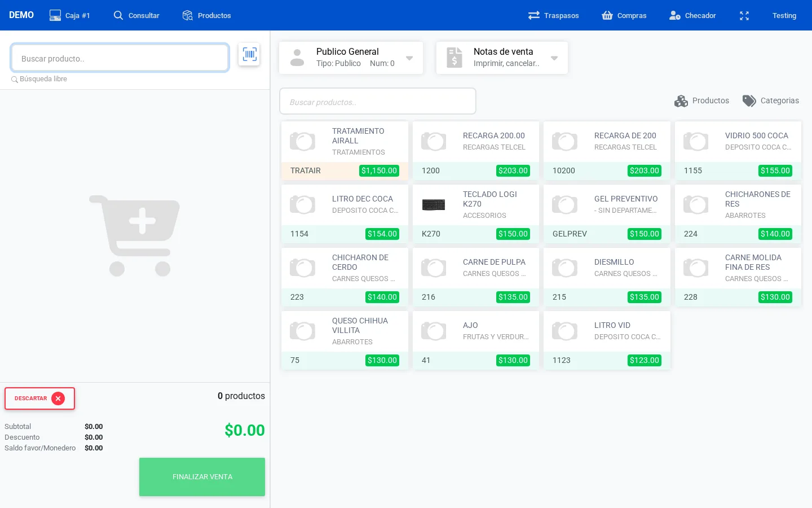812x508 pixels.
Task: Add CHICHARON DE CERDO product card
Action: 345,277
